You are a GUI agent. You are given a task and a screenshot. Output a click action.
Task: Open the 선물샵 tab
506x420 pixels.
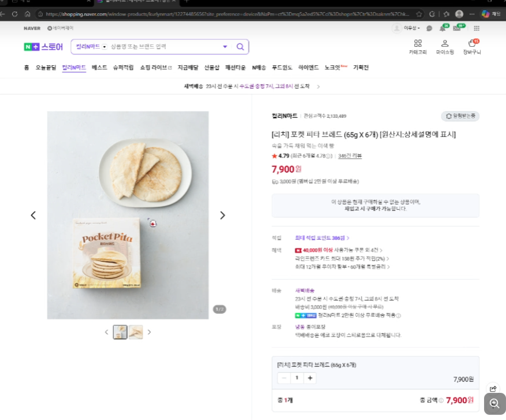click(211, 68)
